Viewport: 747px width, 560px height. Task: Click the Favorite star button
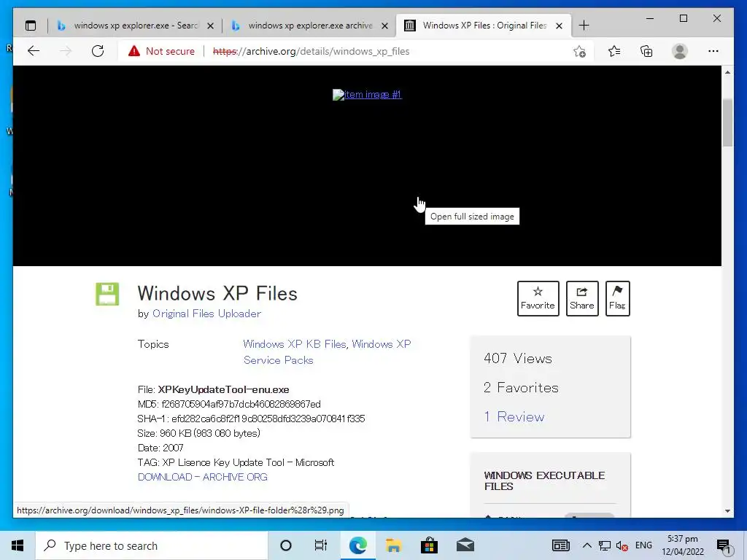(538, 298)
